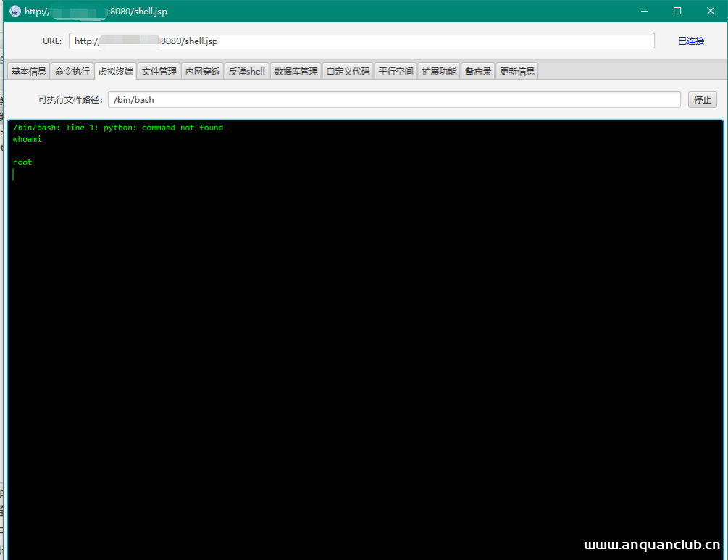The image size is (728, 560).
Task: Select the 自定义代码 tab
Action: (348, 71)
